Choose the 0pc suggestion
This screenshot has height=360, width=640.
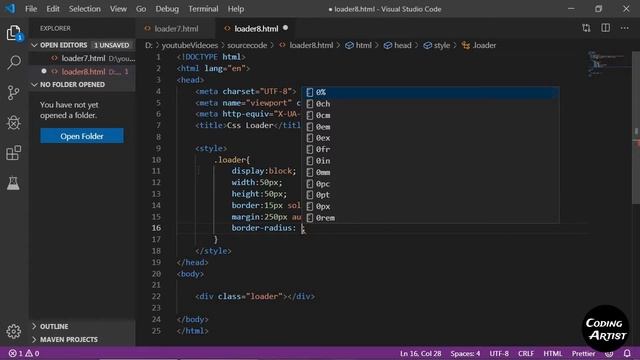coord(430,184)
